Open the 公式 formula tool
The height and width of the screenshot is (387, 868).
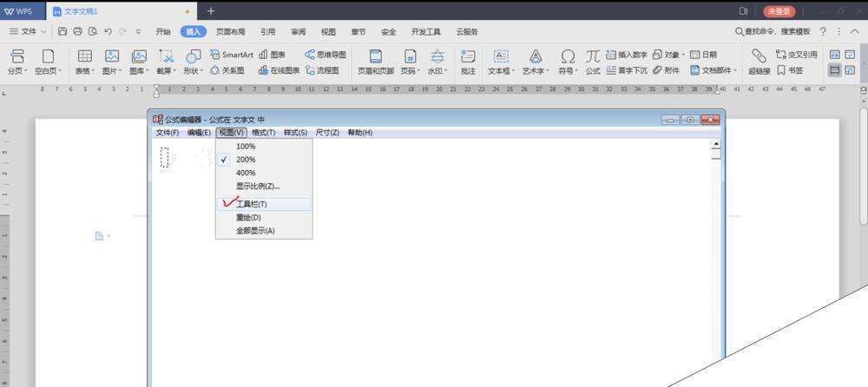coord(593,62)
